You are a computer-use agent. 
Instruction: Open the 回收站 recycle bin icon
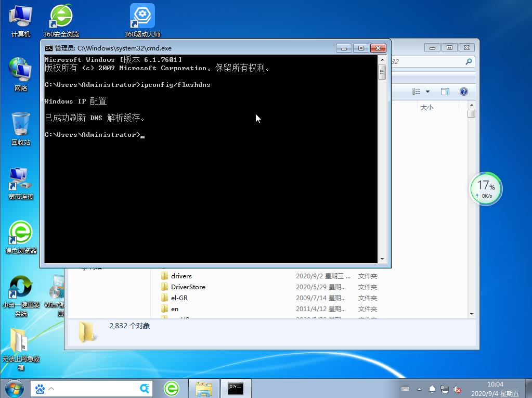(x=21, y=125)
